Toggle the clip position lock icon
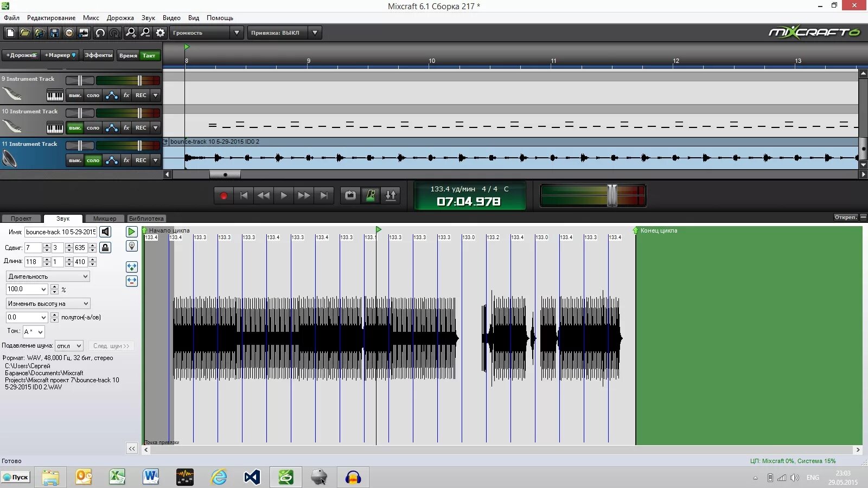Screen dimensions: 868x488 105,248
